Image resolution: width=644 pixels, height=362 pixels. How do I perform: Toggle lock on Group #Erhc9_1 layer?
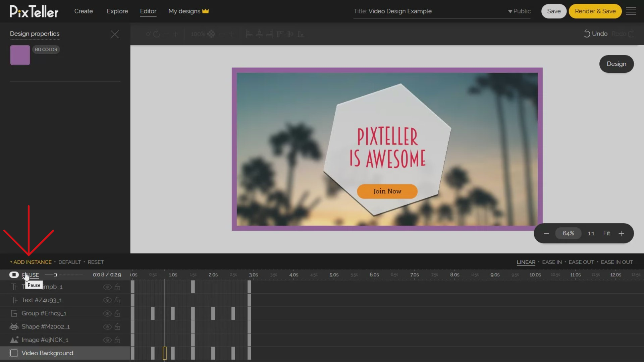117,313
